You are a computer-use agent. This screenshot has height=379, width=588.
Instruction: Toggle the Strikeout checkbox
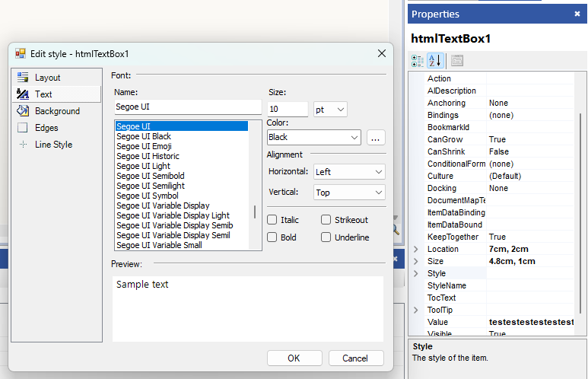click(x=326, y=220)
